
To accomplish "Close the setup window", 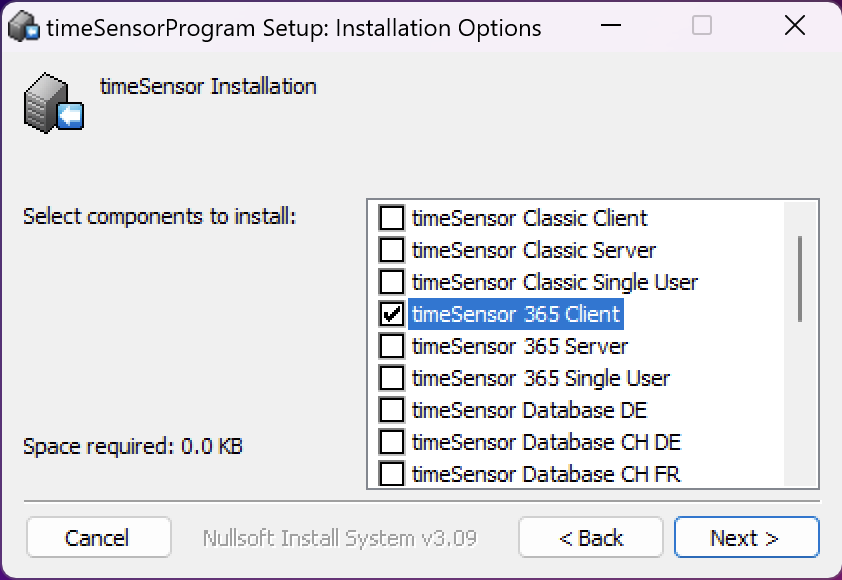I will (x=795, y=26).
